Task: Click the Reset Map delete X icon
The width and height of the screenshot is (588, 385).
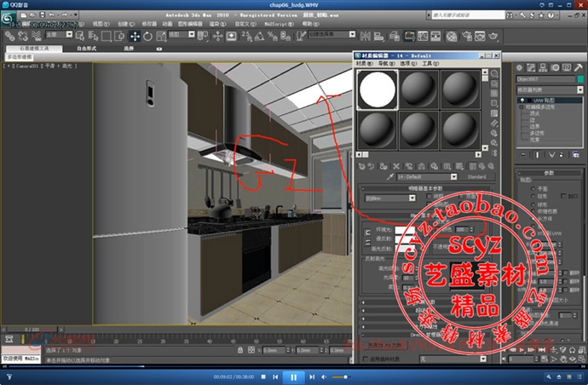Action: tap(396, 166)
